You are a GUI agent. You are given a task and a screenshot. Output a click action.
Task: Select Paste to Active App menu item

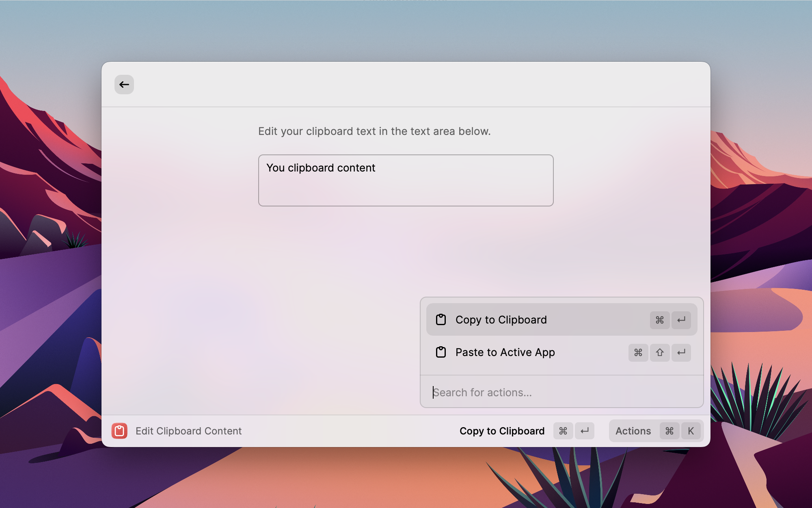[505, 352]
